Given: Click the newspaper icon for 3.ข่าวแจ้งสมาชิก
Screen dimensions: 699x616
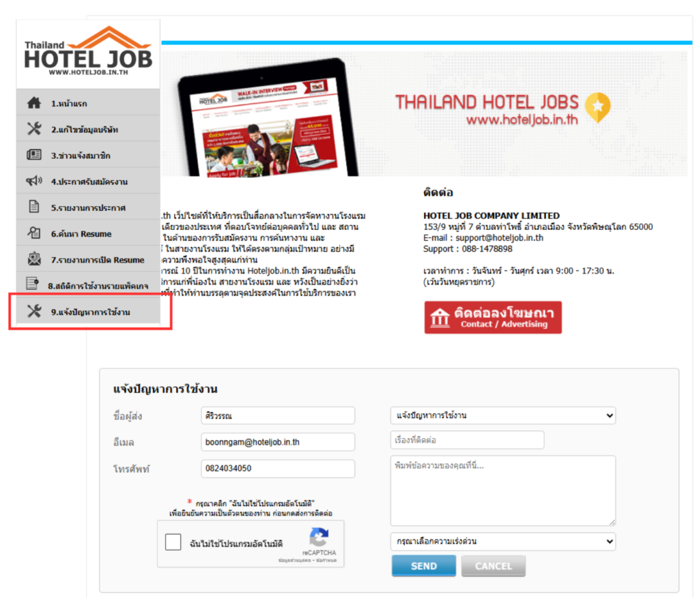Looking at the screenshot, I should (x=34, y=155).
